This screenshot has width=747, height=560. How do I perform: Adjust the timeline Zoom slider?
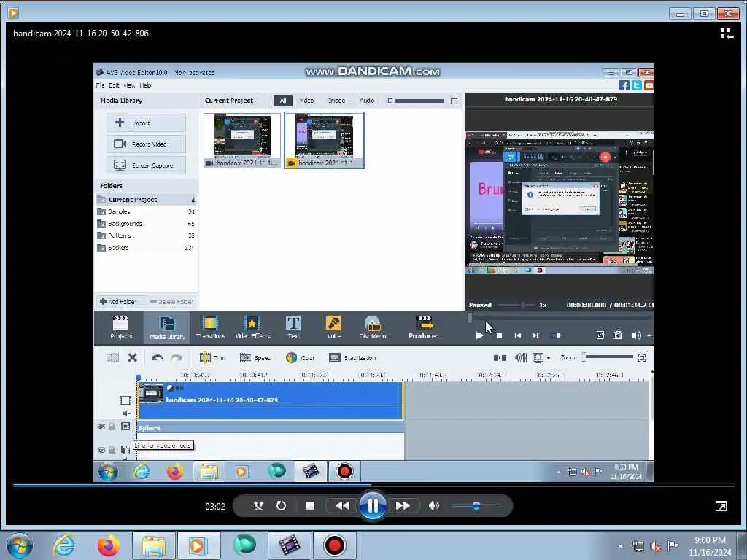608,357
